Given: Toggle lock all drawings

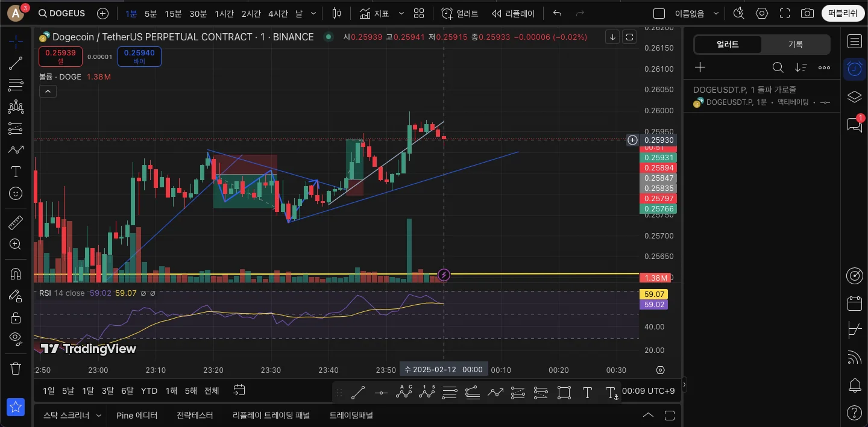Looking at the screenshot, I should [x=16, y=317].
